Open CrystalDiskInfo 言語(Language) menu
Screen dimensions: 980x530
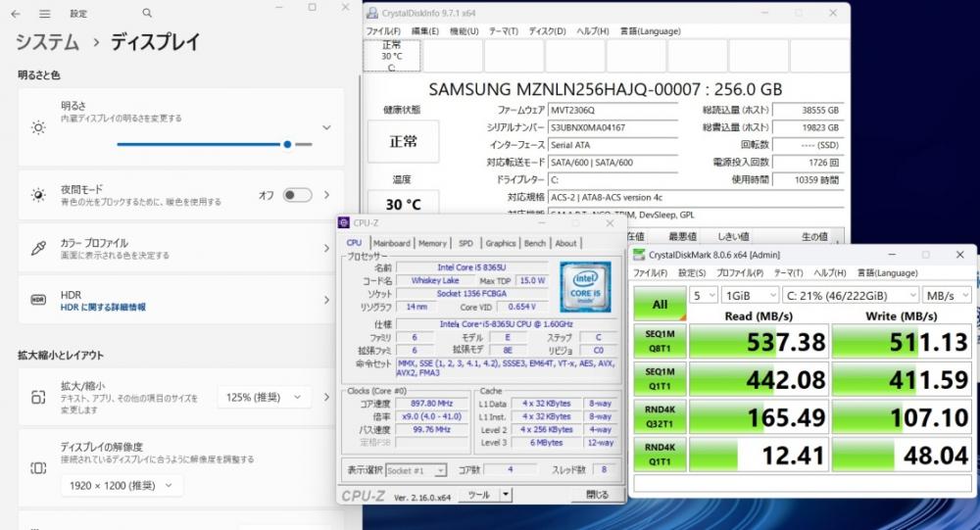650,31
